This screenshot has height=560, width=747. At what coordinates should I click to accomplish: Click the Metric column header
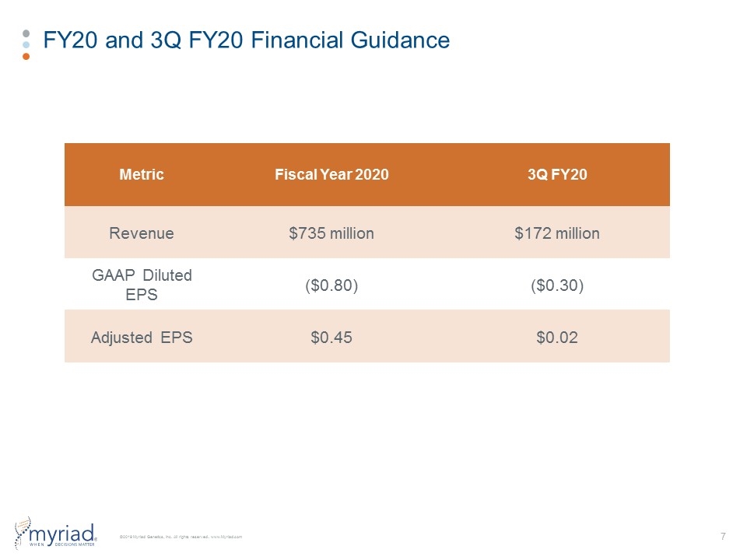(142, 174)
